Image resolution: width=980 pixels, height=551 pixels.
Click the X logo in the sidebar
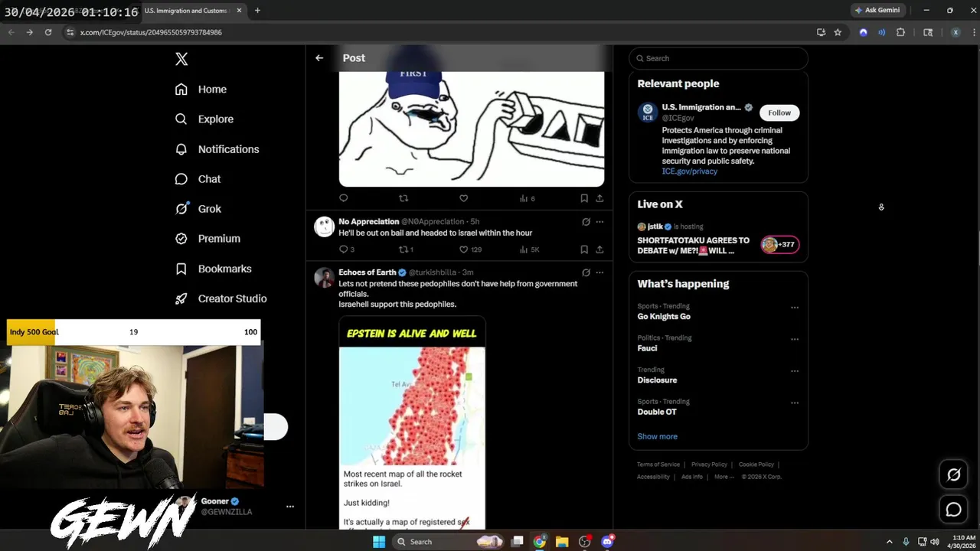tap(181, 59)
